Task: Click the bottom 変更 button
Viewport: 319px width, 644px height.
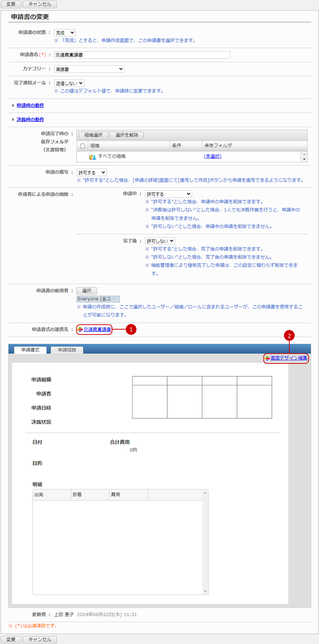Action: (x=11, y=639)
